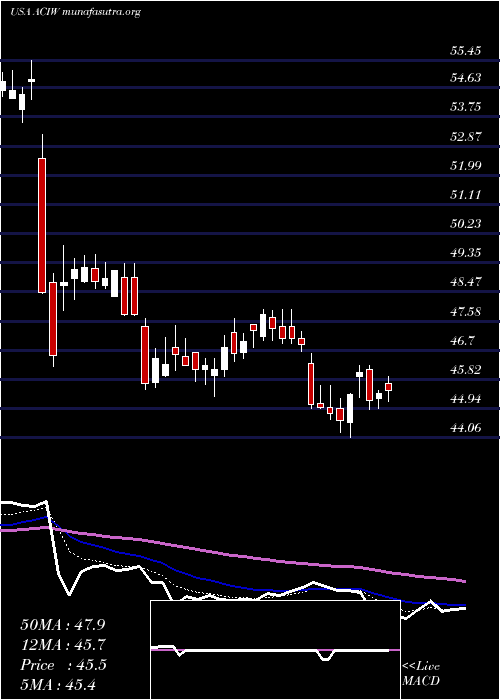500x700 pixels.
Task: Select the 47.58 price level label
Action: coord(466,311)
